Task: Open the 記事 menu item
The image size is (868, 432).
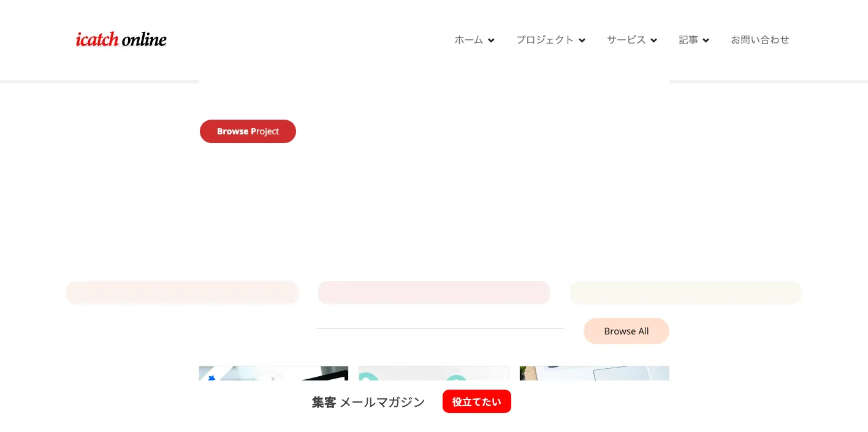Action: click(x=688, y=40)
